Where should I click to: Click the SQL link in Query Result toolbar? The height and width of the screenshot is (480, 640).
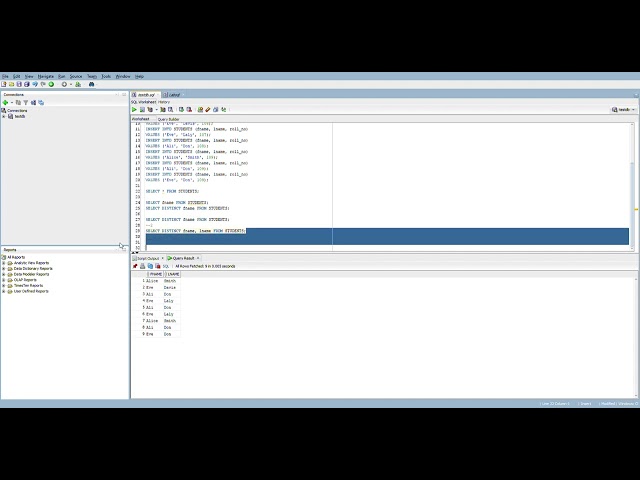(166, 266)
